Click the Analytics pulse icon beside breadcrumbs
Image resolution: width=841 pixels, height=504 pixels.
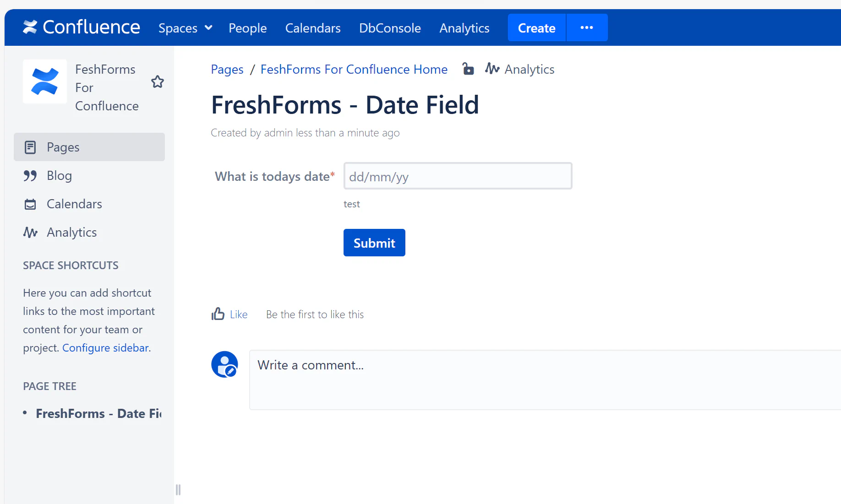[x=492, y=69]
